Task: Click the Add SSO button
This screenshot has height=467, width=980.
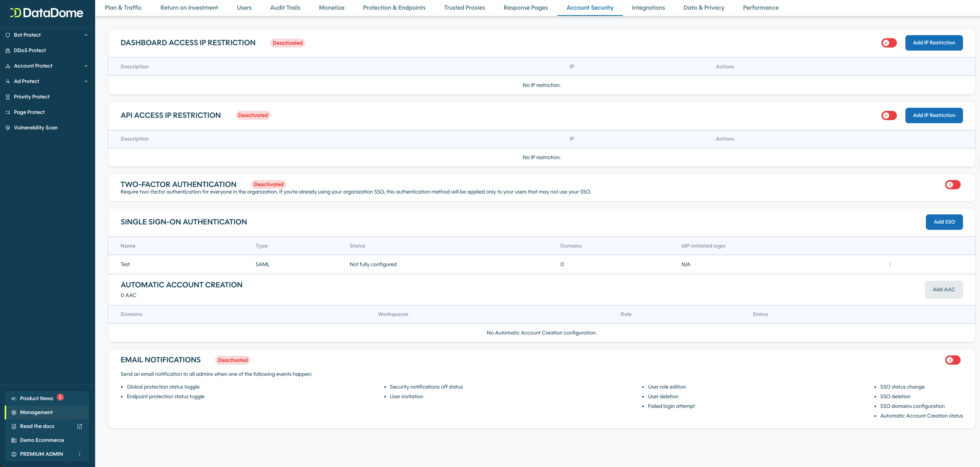Action: click(x=944, y=222)
